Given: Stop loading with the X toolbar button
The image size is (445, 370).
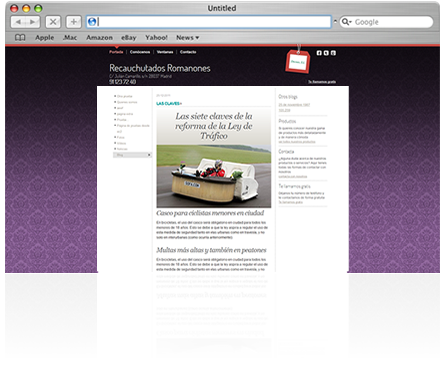Looking at the screenshot, I should (x=53, y=22).
